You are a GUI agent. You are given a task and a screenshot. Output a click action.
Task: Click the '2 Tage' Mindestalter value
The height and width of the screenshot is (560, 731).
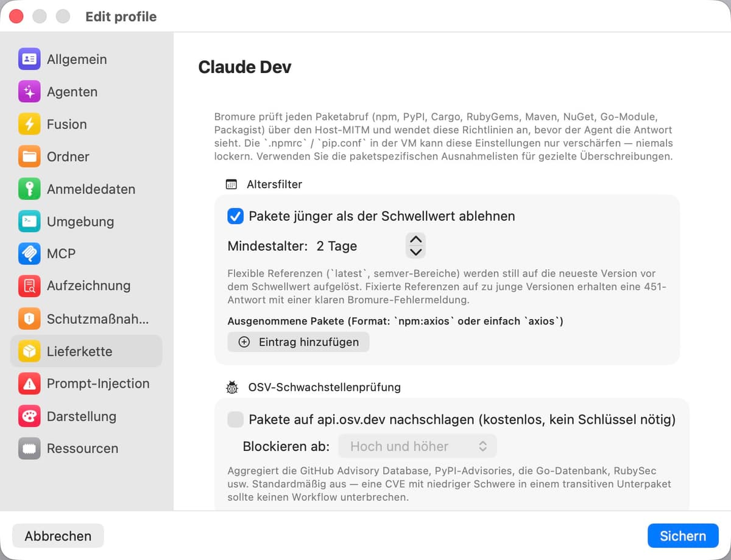pos(337,247)
